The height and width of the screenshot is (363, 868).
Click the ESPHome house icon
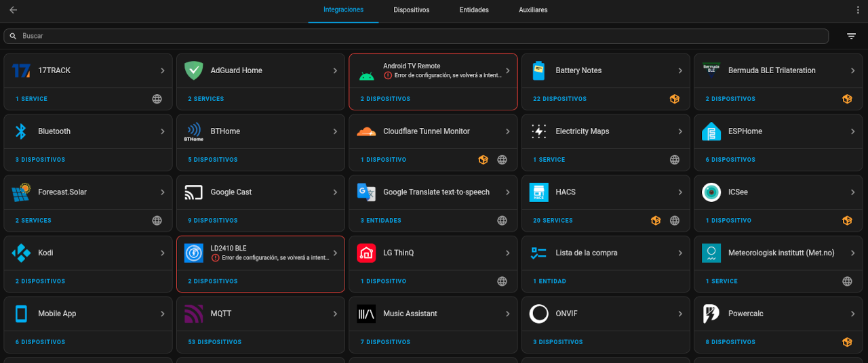pos(711,131)
